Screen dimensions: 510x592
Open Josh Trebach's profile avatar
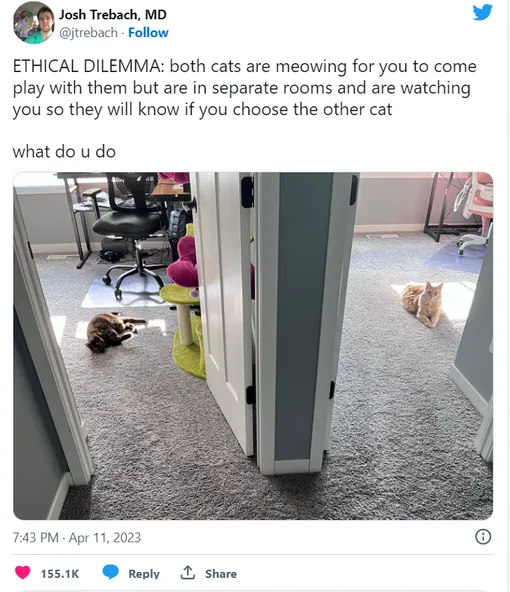coord(34,23)
